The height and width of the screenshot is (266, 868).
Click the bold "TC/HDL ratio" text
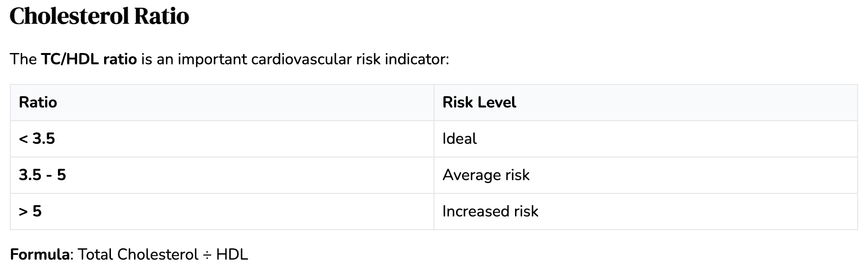(x=89, y=59)
